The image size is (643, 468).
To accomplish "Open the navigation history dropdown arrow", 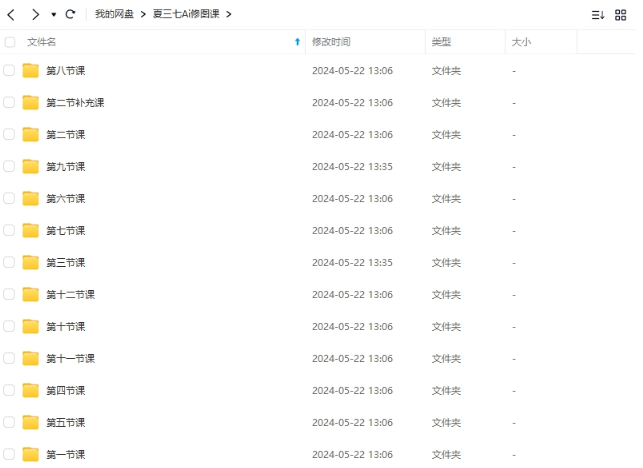I will click(x=54, y=15).
